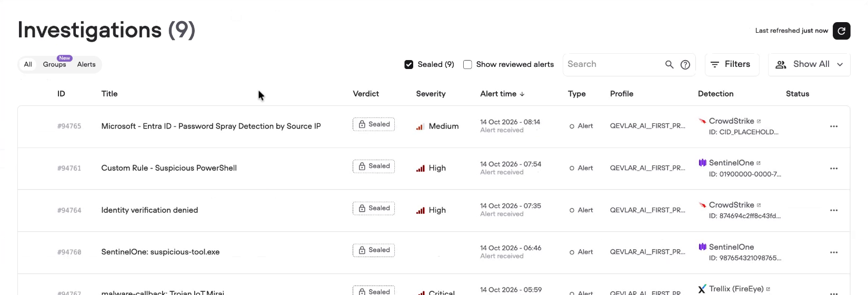
Task: Click alert time 14 Oct 2026 - 07:35
Action: (511, 206)
